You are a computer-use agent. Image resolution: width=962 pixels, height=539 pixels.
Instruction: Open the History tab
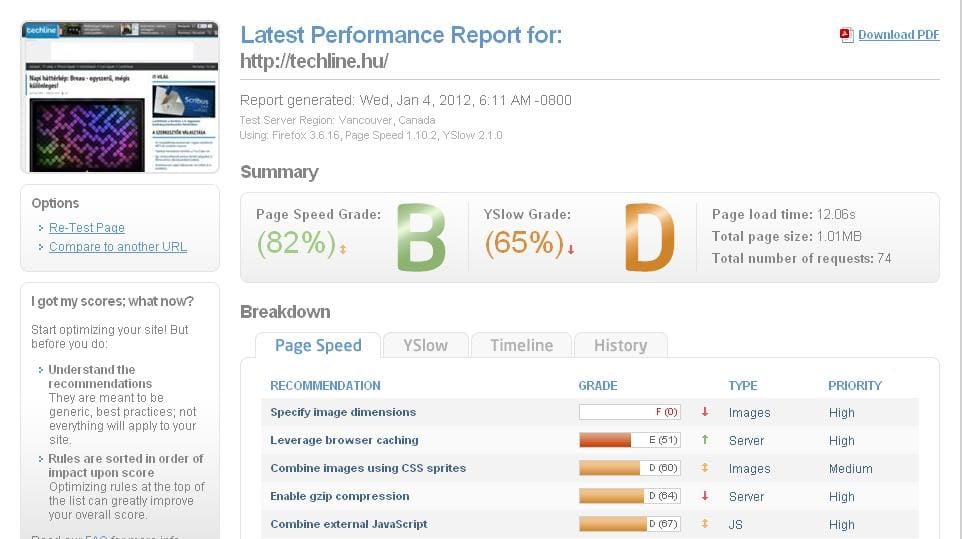[620, 345]
